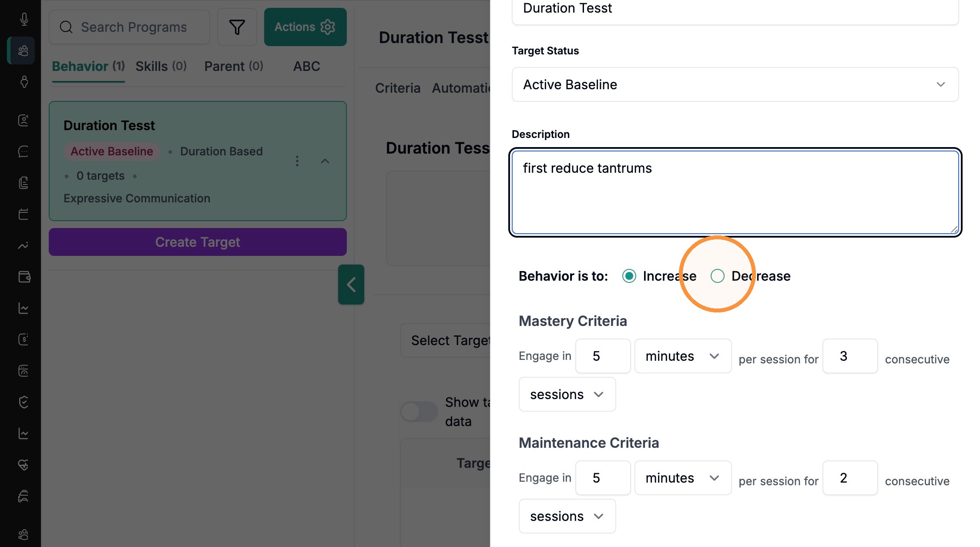Click the microphone icon in sidebar

point(24,19)
